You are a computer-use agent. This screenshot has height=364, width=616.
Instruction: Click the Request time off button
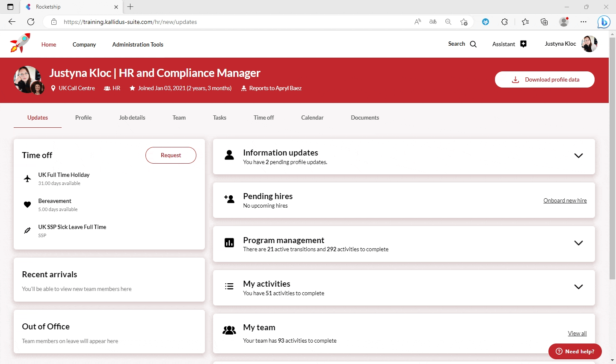171,155
